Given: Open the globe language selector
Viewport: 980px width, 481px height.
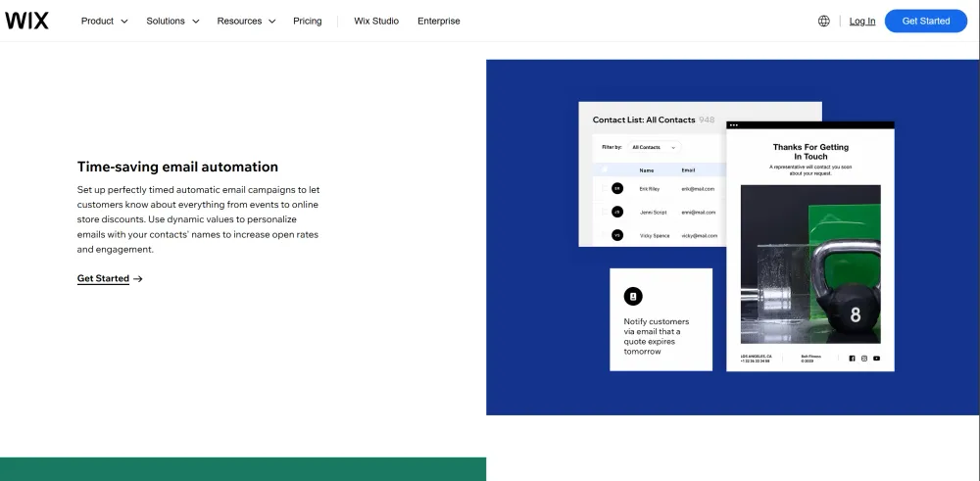Looking at the screenshot, I should coord(824,21).
